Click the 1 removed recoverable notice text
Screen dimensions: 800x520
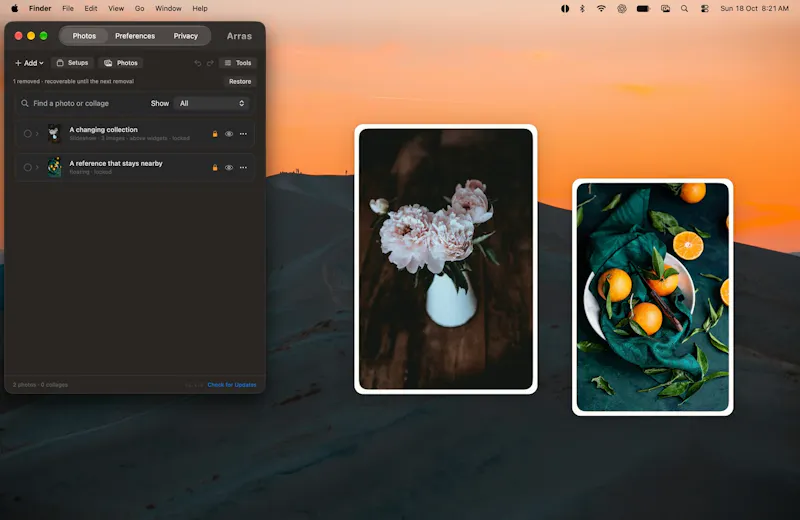click(x=73, y=81)
